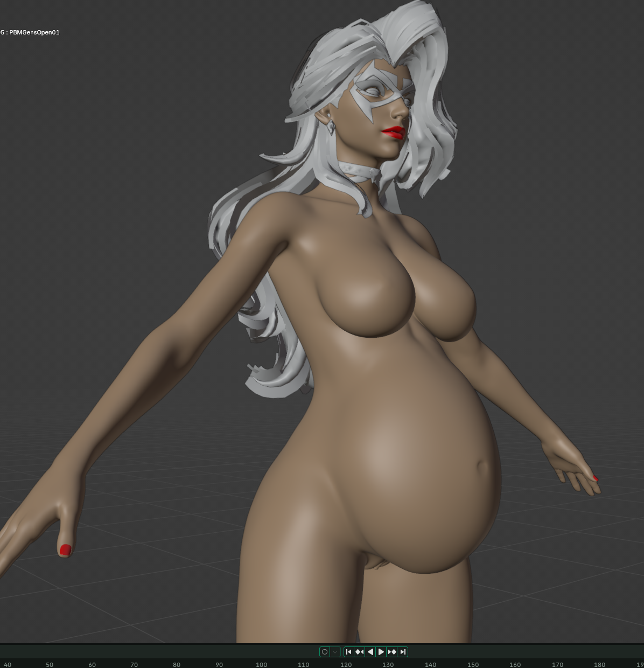Jump to the first frame of the timeline

(349, 652)
